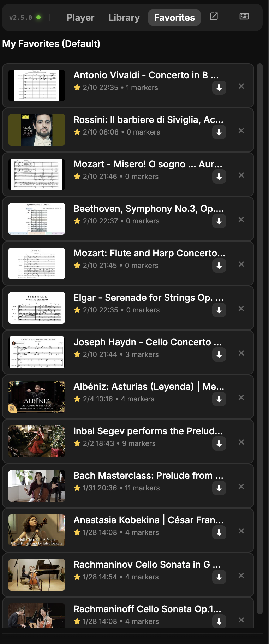Switch to the Library tab
The height and width of the screenshot is (644, 269).
124,18
